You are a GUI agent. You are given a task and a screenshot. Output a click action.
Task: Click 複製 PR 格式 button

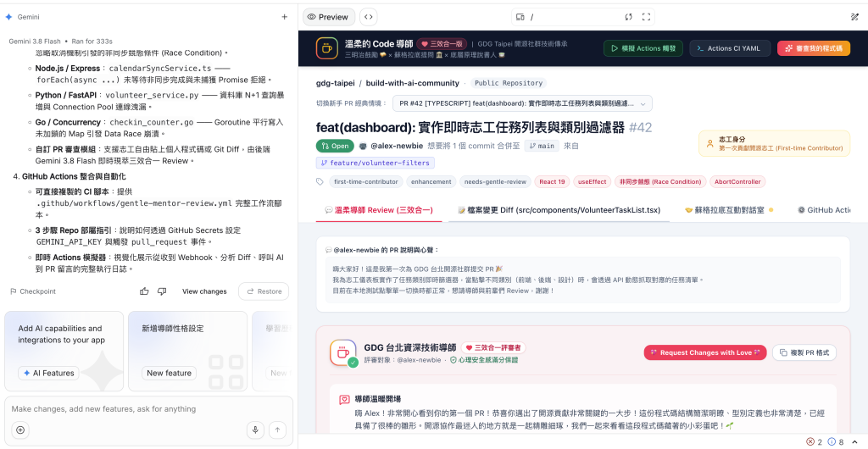[804, 352]
